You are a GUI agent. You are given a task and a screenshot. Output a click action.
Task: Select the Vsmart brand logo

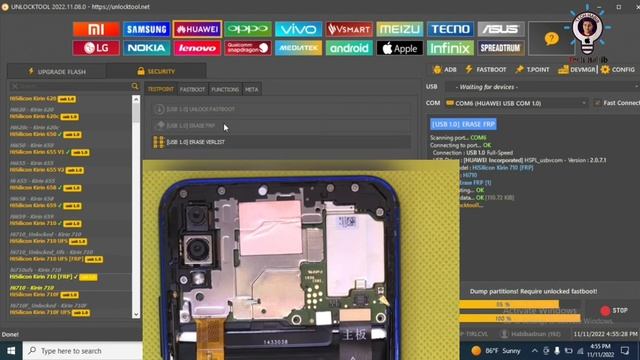(x=349, y=29)
